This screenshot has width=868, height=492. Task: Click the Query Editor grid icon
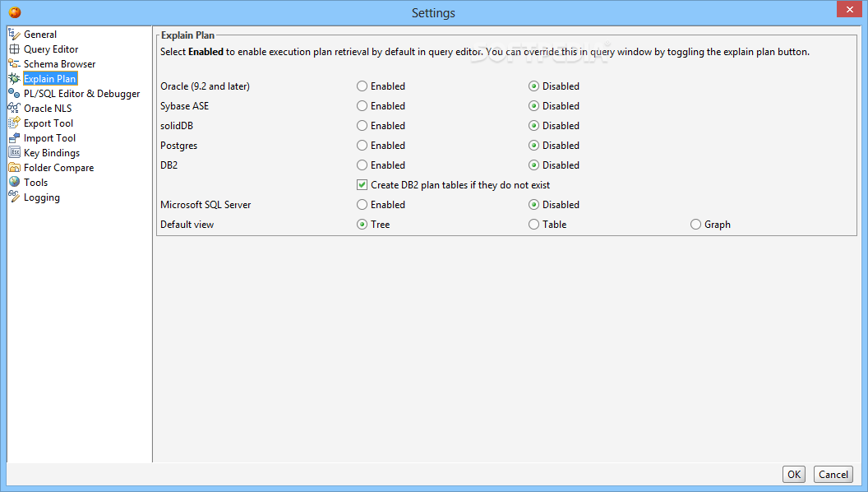(15, 49)
